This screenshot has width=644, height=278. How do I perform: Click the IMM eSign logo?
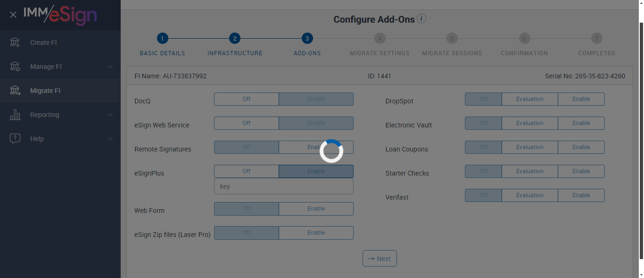(60, 15)
